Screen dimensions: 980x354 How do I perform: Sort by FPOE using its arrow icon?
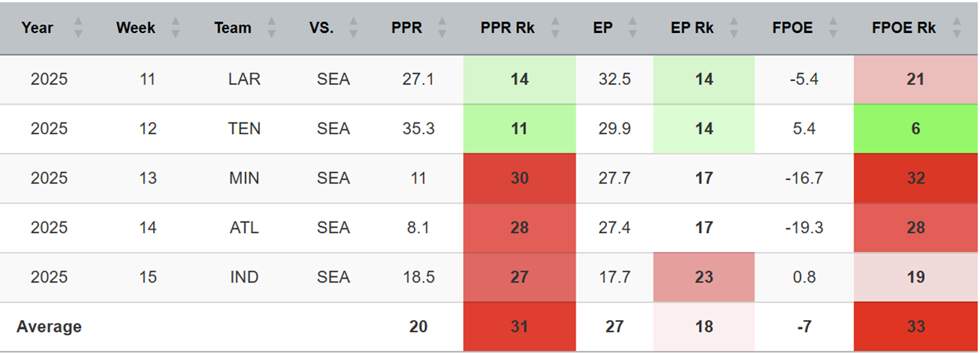[834, 28]
